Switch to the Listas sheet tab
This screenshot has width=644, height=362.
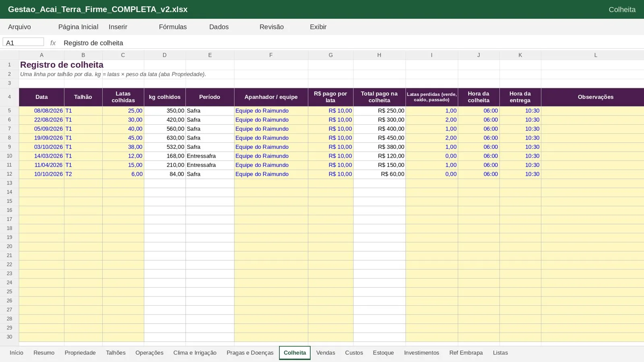pyautogui.click(x=500, y=353)
